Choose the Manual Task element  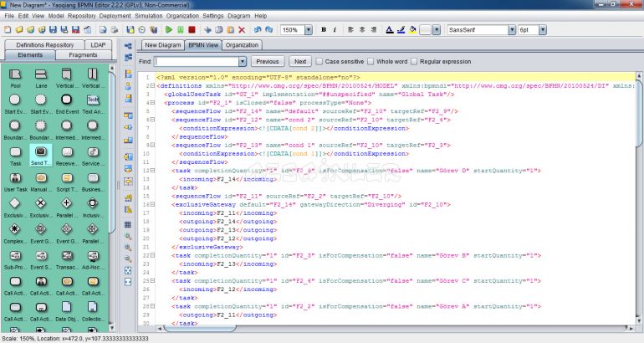click(41, 182)
